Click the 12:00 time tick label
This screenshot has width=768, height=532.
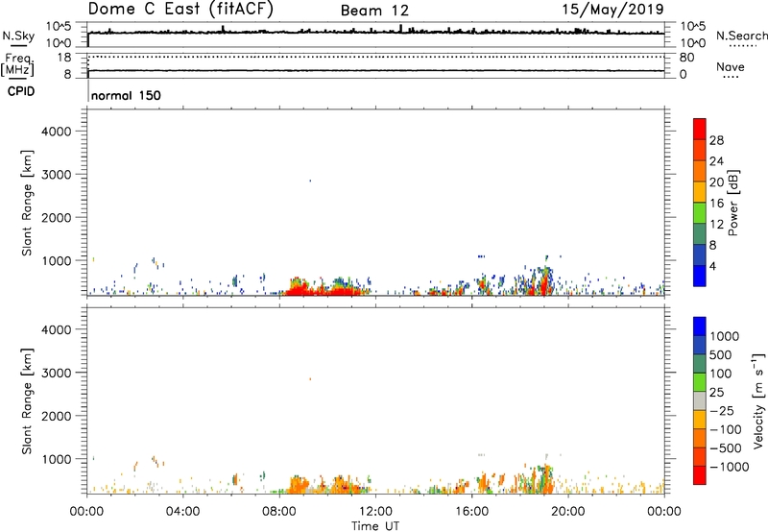pyautogui.click(x=375, y=512)
